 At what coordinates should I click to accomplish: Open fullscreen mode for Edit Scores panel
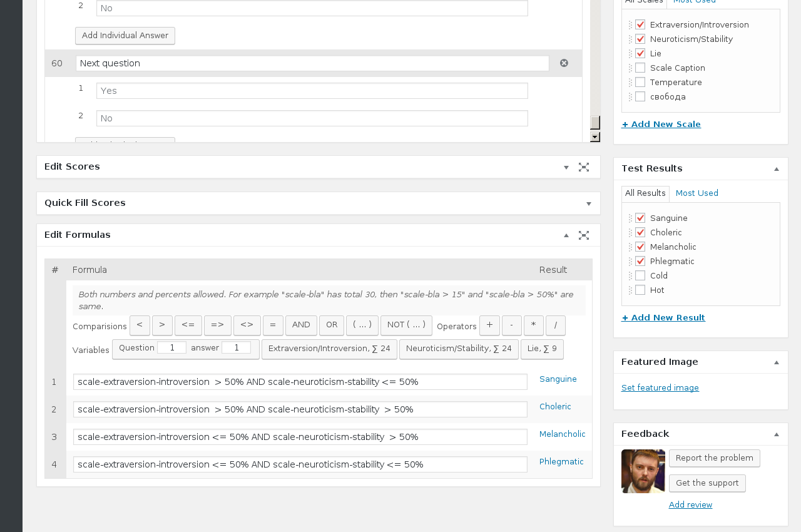584,167
